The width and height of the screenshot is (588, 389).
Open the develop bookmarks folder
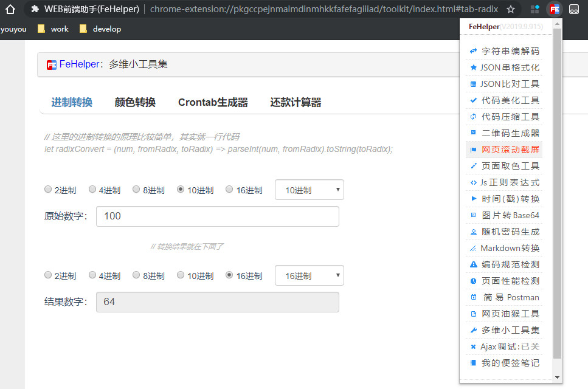coord(100,29)
